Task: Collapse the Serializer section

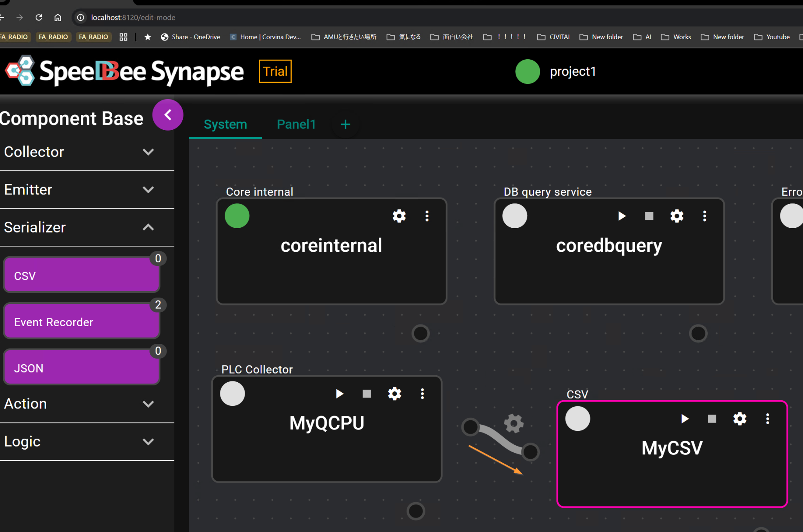Action: pyautogui.click(x=148, y=227)
